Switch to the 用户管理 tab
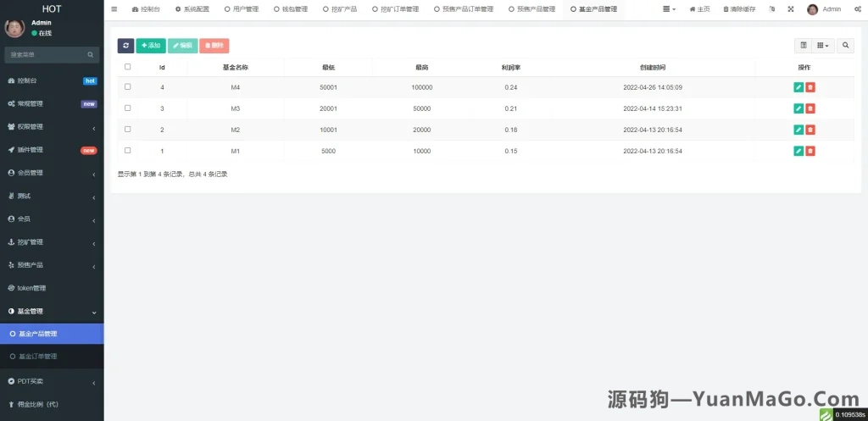This screenshot has height=421, width=868. click(242, 9)
